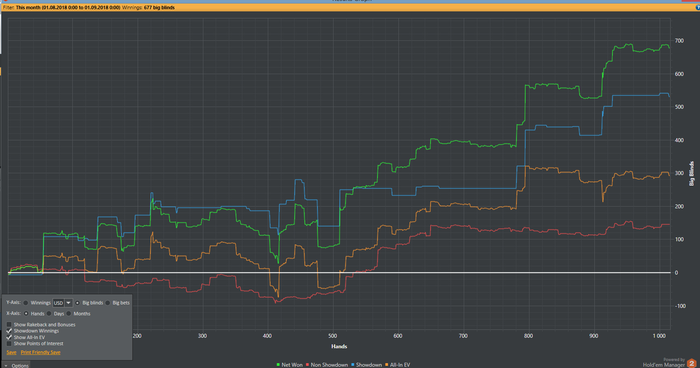Uncheck the Show All-In EV checkbox
700x368 pixels.
9,337
